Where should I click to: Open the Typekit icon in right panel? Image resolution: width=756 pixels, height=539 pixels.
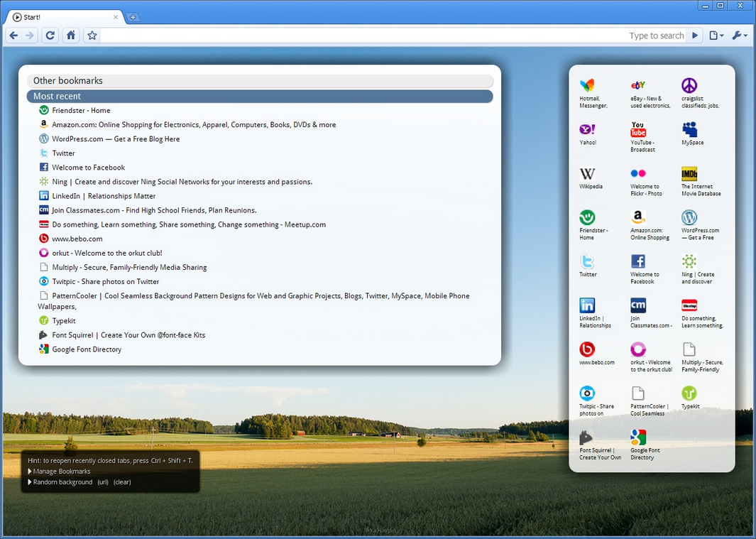pos(689,393)
